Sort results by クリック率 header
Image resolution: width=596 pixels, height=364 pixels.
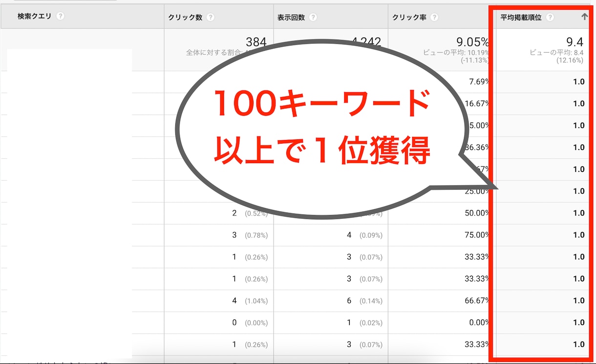(409, 17)
